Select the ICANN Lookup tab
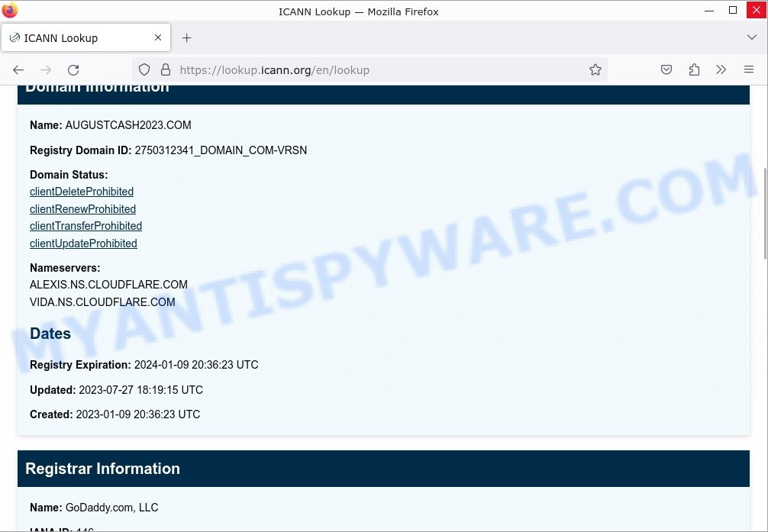 (x=86, y=37)
